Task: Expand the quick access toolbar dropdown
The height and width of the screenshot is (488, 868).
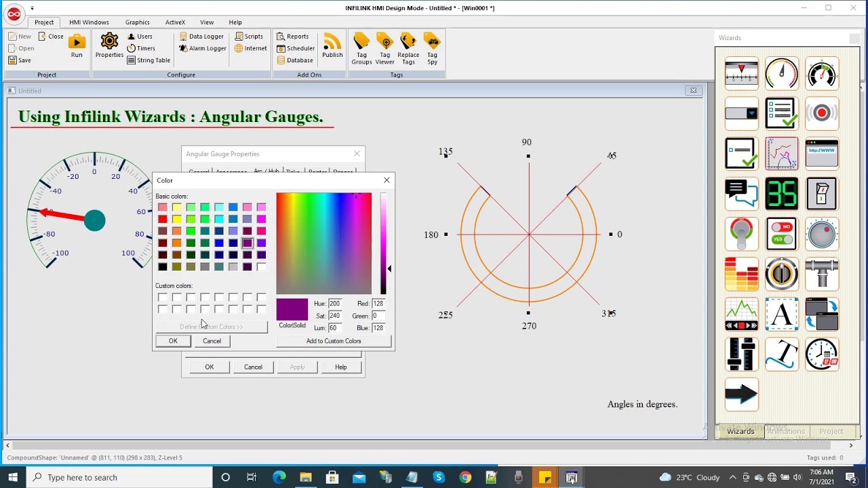Action: (32, 9)
